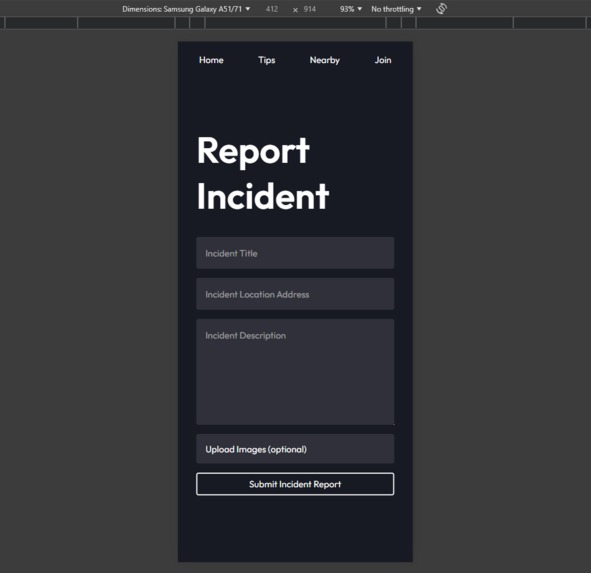Expand the No throttling dropdown

(396, 9)
